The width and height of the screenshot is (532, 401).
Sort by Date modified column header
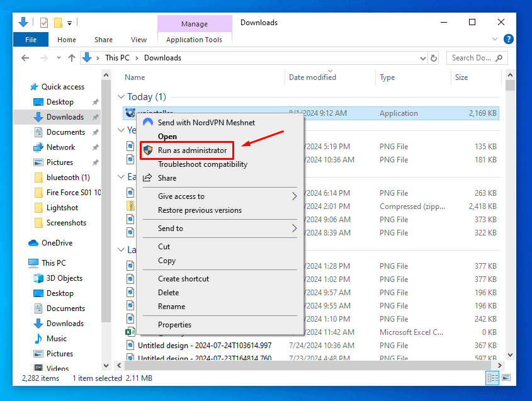(x=312, y=77)
